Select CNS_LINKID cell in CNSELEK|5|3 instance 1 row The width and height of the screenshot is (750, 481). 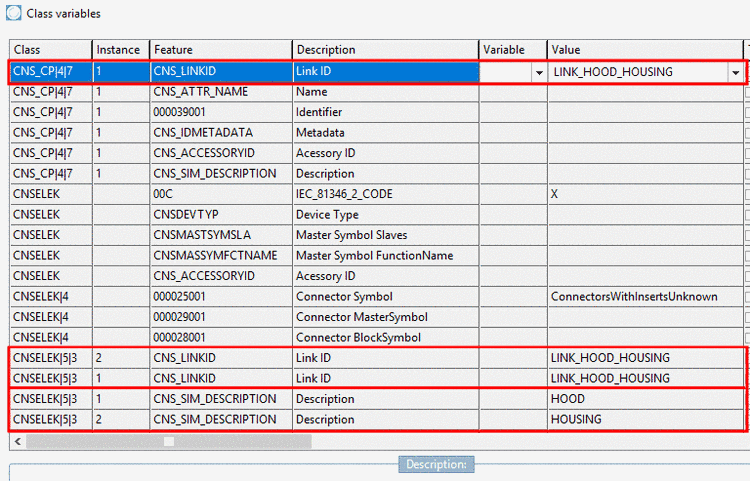point(221,379)
